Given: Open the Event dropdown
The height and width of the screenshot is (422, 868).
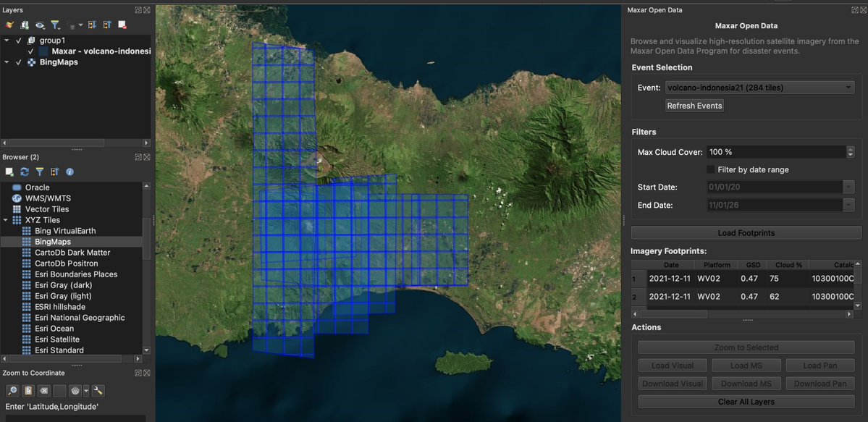Looking at the screenshot, I should (759, 88).
